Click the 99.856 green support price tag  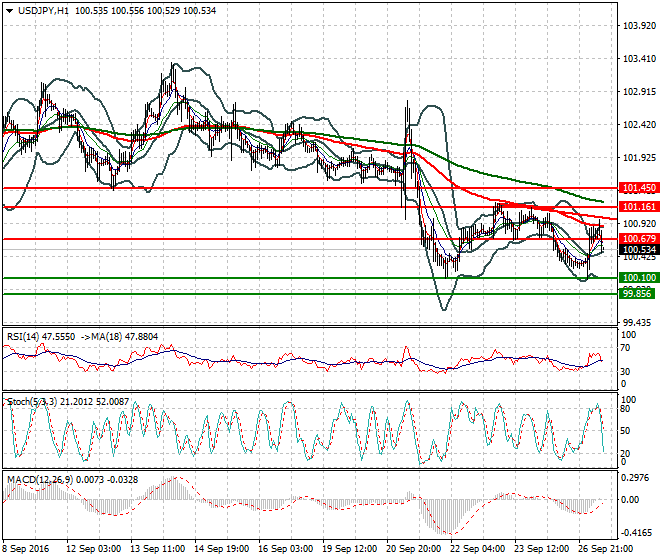click(x=638, y=293)
